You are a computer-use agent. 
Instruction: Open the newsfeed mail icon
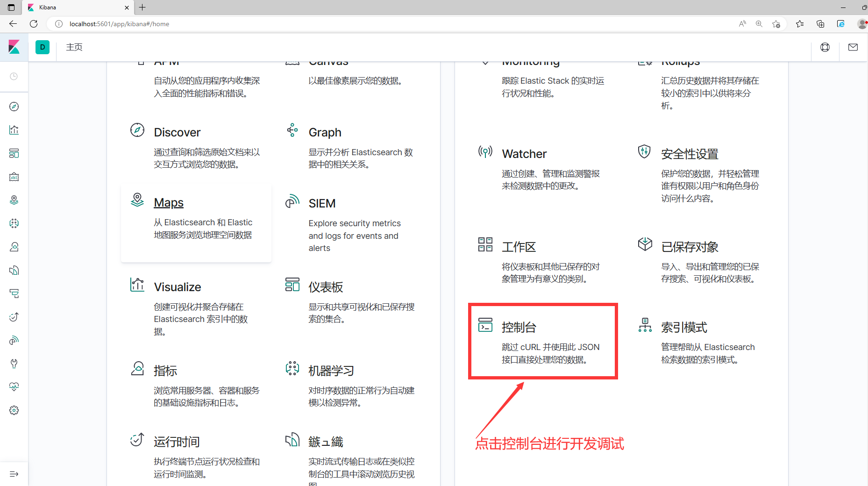click(853, 47)
